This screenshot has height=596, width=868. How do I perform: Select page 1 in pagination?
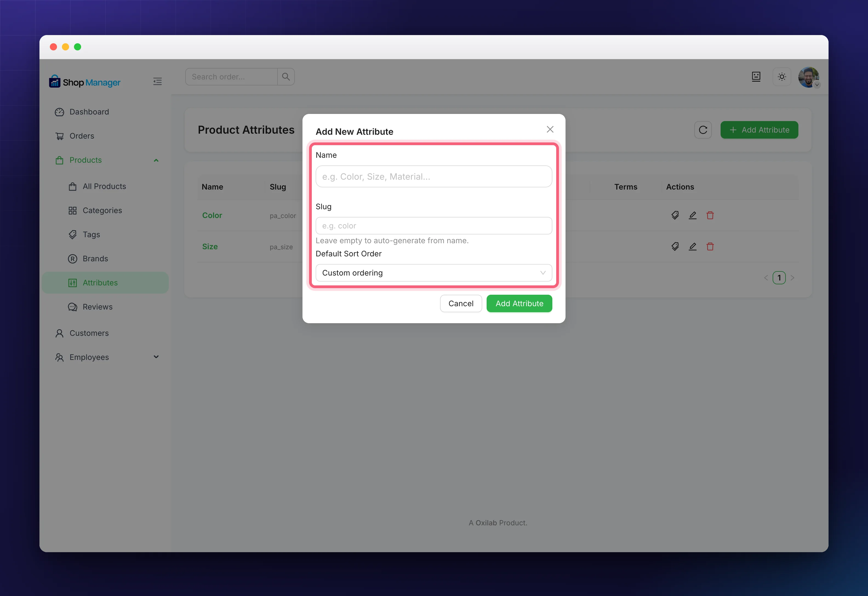(x=779, y=278)
